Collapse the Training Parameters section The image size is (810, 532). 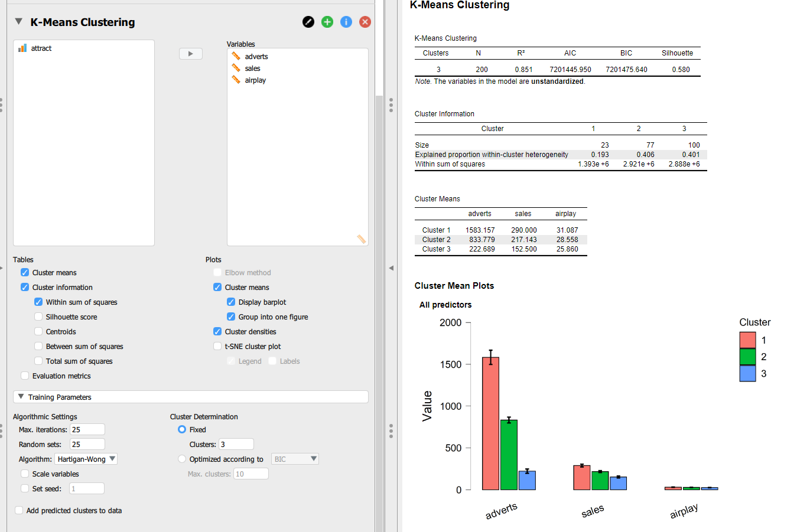[21, 396]
